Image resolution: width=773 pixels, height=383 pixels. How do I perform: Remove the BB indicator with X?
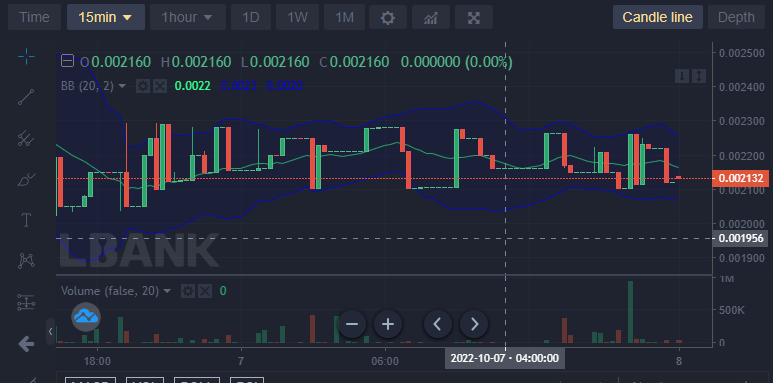pos(160,86)
